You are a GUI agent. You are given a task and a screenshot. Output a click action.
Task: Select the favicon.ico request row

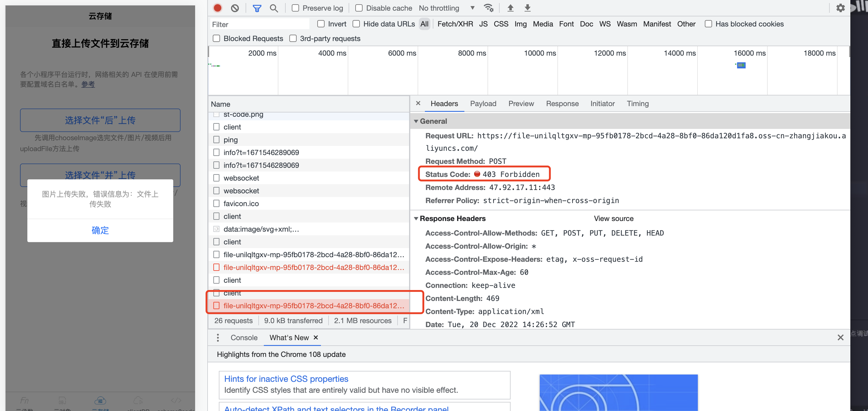(308, 203)
